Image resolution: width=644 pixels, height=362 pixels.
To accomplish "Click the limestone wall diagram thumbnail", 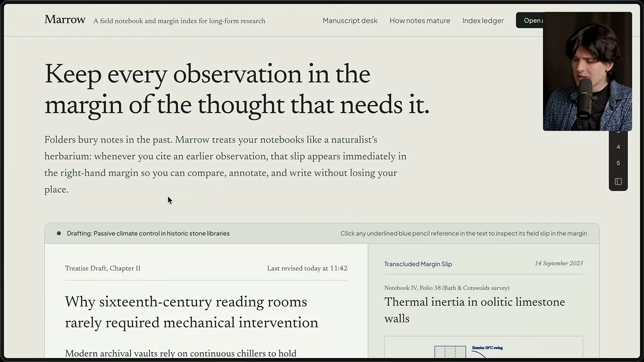I will point(483,347).
